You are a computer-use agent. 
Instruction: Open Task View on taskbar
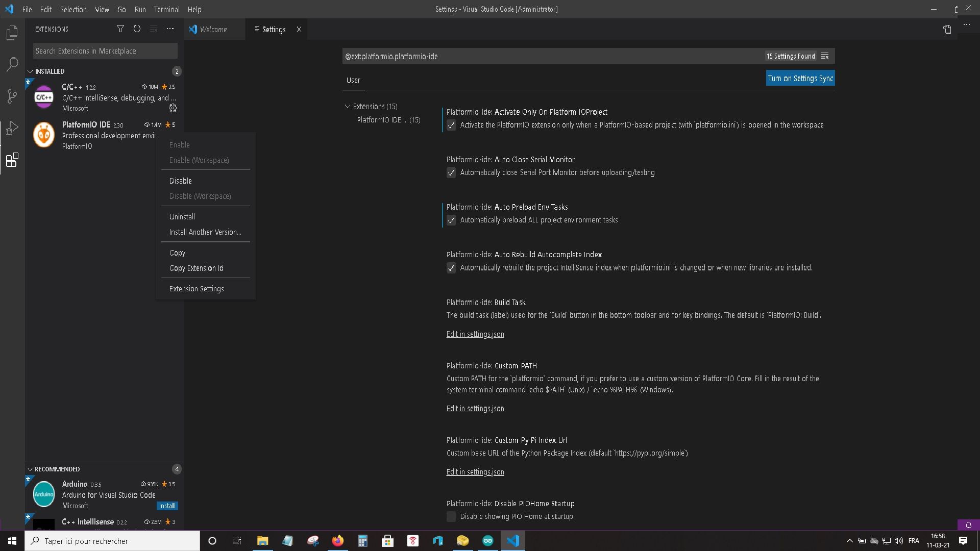(x=237, y=541)
